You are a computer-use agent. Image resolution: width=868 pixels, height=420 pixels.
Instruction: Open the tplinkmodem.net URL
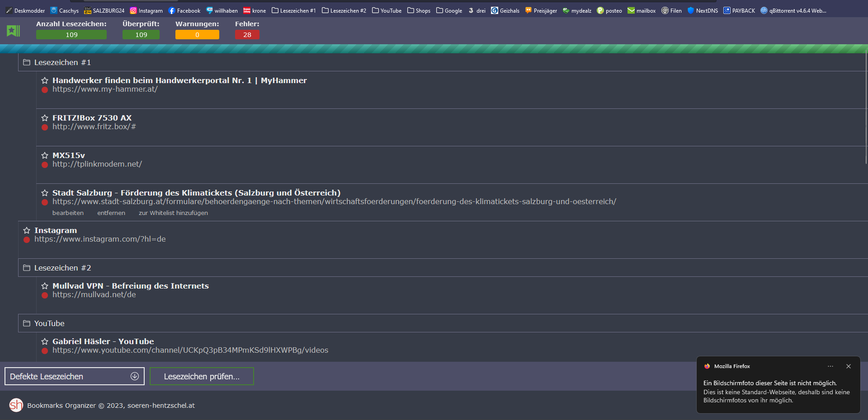97,164
